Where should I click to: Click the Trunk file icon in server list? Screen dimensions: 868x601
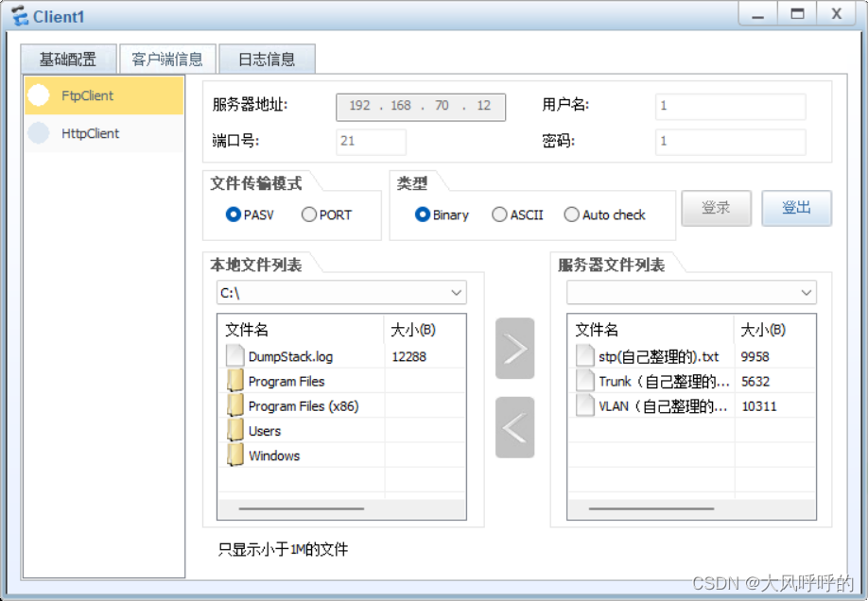584,381
